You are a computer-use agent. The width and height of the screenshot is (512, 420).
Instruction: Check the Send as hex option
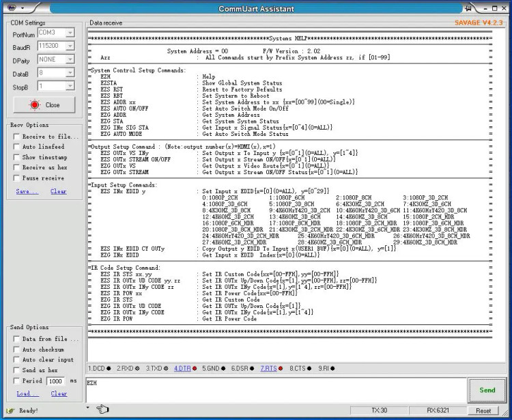(x=16, y=370)
